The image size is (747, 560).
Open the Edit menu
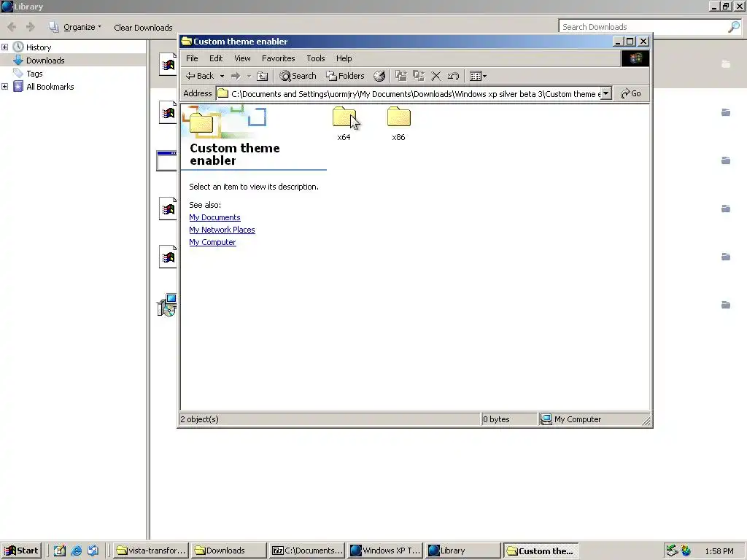[x=216, y=58]
